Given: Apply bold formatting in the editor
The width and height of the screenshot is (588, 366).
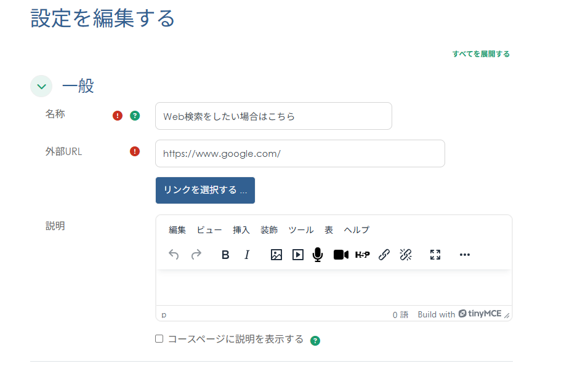Looking at the screenshot, I should tap(225, 254).
